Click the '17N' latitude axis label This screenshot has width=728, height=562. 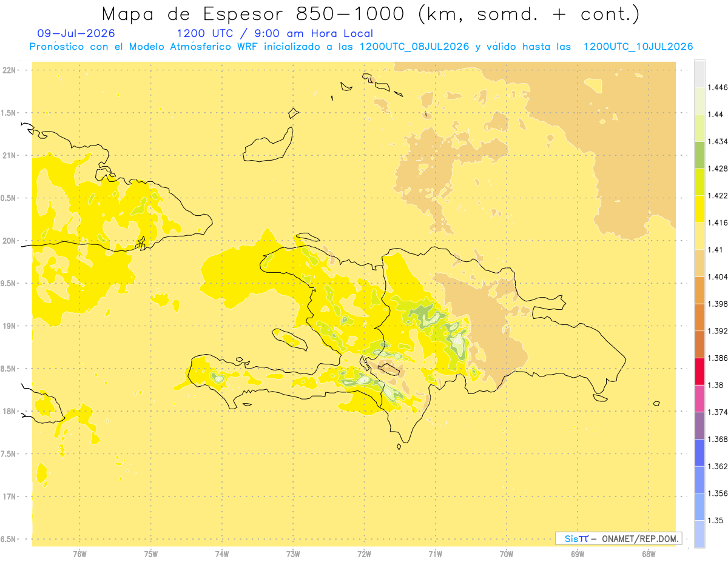[10, 497]
